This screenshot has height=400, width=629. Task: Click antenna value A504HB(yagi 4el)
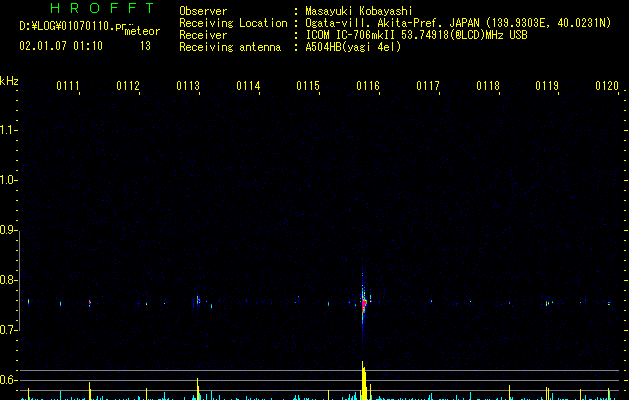353,47
